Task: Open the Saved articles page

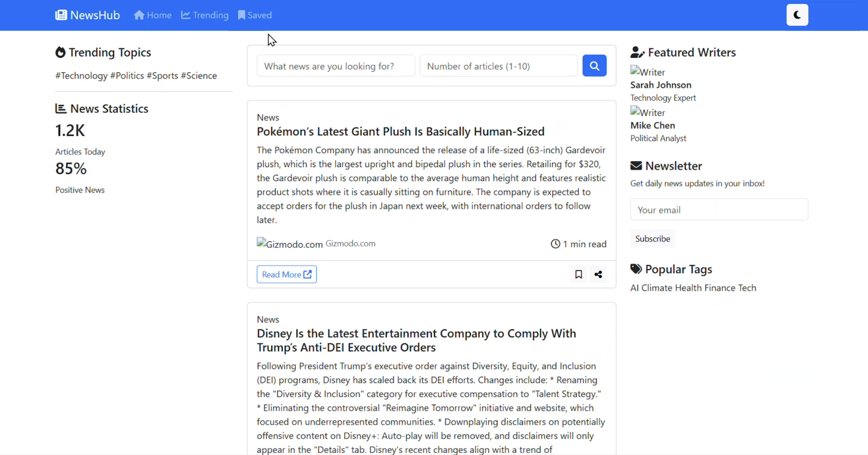Action: coord(254,15)
